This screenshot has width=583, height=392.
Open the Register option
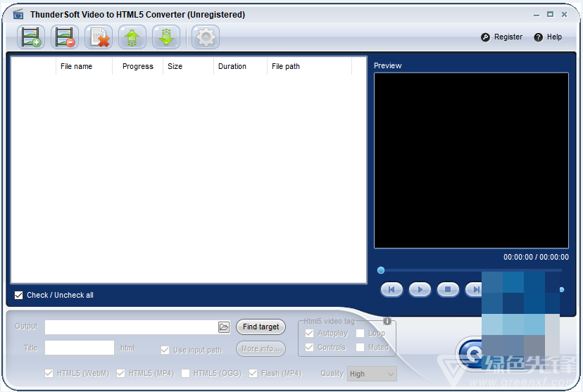pos(501,37)
